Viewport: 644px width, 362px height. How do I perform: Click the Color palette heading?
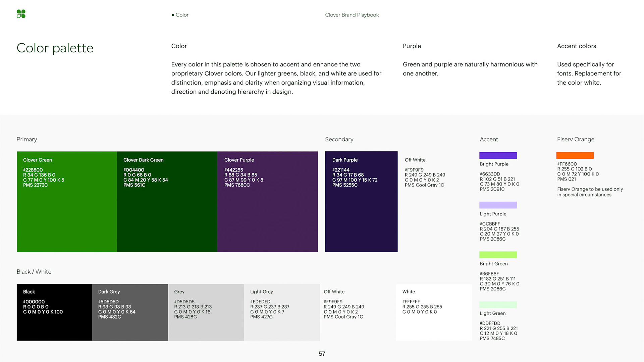tap(55, 48)
